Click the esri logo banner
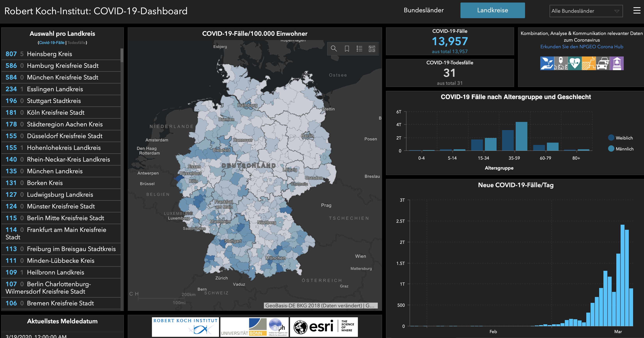Image resolution: width=644 pixels, height=338 pixels. 324,327
